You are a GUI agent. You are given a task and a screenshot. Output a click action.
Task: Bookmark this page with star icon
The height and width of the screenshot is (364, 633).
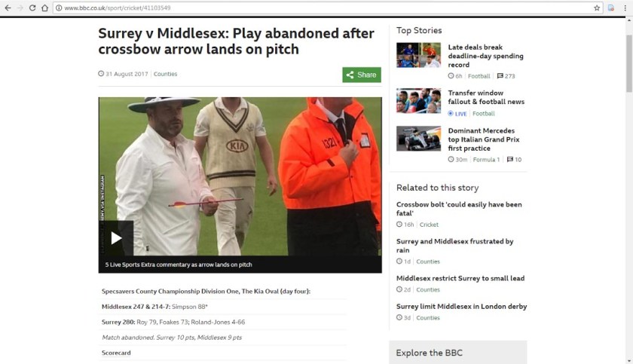coord(597,8)
